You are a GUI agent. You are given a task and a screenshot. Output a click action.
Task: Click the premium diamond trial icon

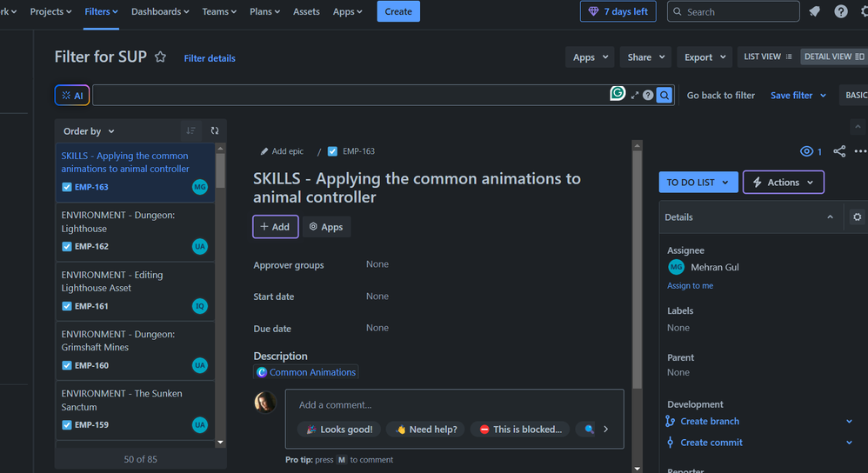coord(593,11)
